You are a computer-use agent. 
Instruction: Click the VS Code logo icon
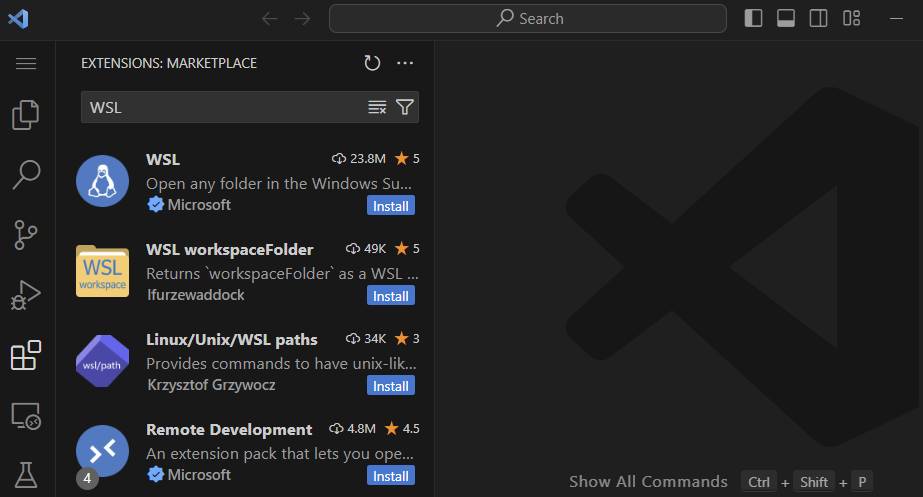point(18,19)
